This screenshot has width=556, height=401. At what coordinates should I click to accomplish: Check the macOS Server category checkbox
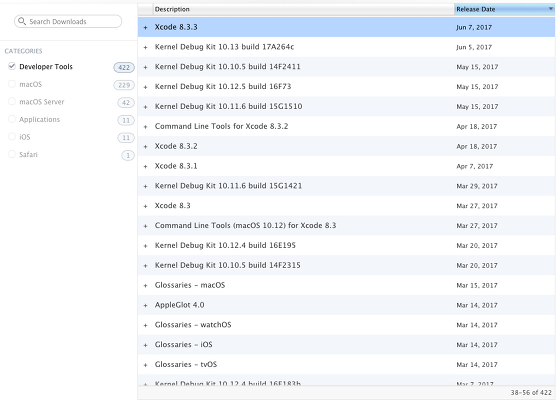click(x=12, y=101)
